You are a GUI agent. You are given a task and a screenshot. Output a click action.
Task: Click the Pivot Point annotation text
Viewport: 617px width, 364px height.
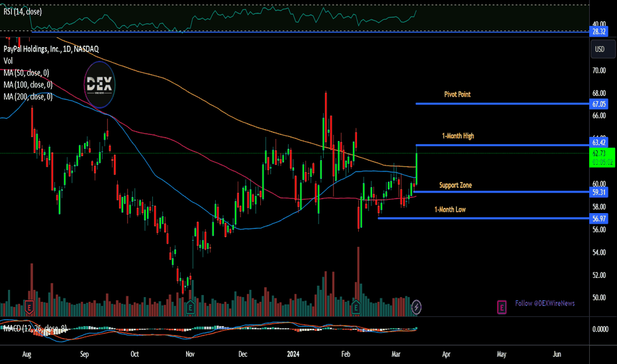click(457, 95)
